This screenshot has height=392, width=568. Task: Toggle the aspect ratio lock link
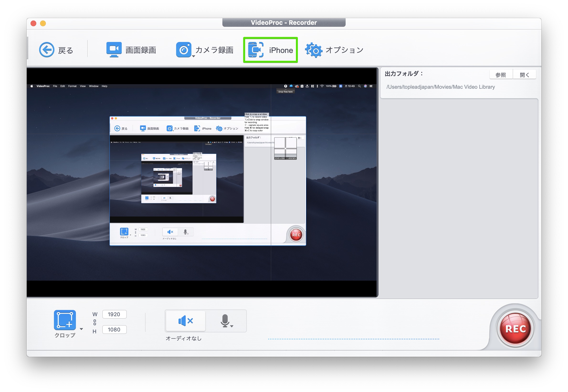[95, 322]
